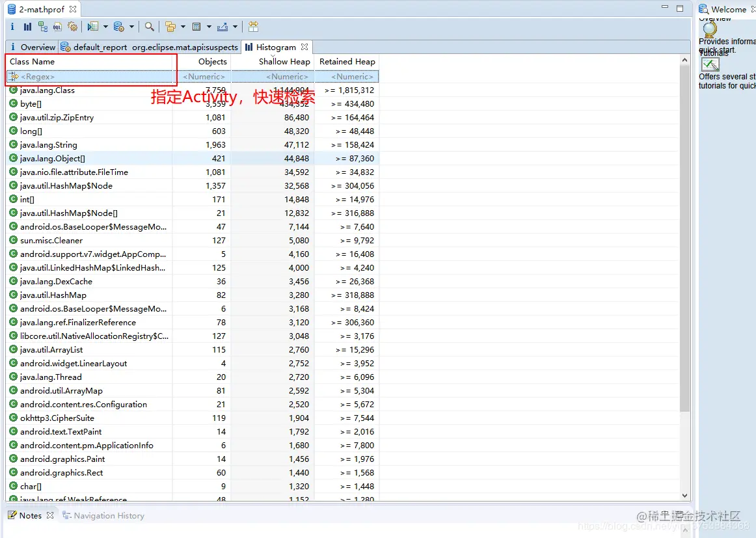Select the java.lang.String row
This screenshot has width=756, height=538.
point(192,144)
